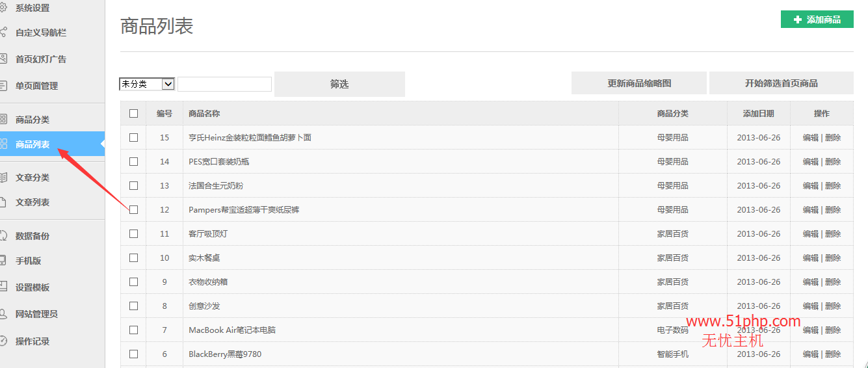This screenshot has height=368, width=868.
Task: Tick the checkbox for 客厅吸顶灯
Action: [134, 233]
